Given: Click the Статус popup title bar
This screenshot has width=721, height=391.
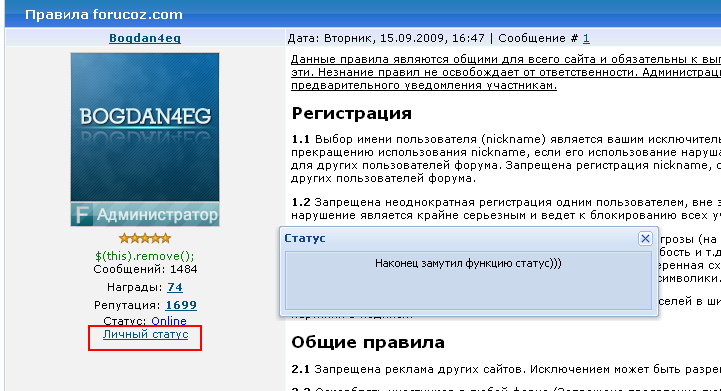Looking at the screenshot, I should pyautogui.click(x=460, y=238).
